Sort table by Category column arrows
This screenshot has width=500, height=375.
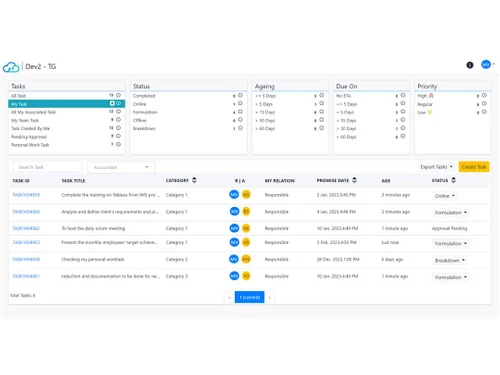[x=194, y=180]
